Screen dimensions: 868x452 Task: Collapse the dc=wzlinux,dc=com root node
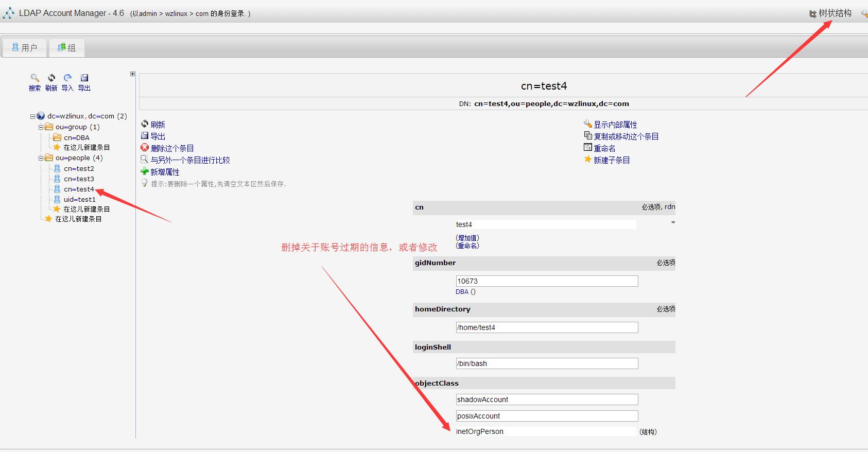[x=32, y=116]
